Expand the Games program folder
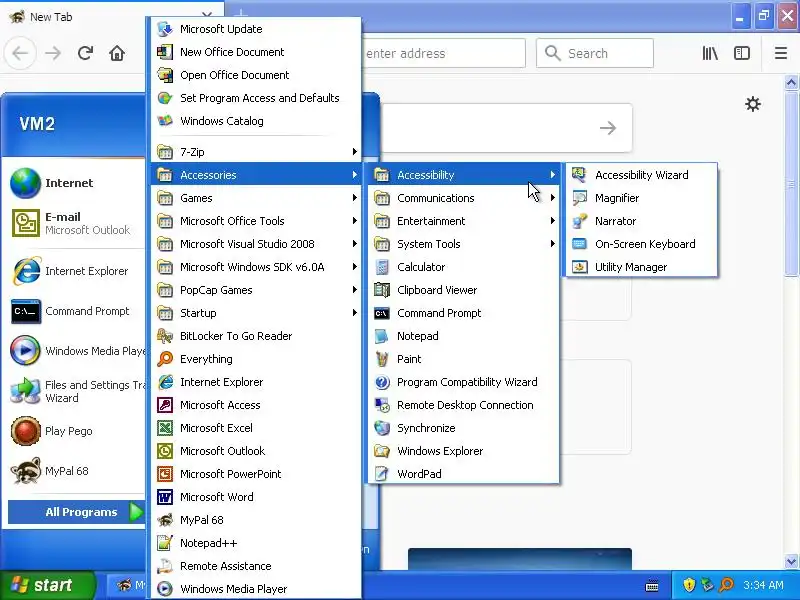The height and width of the screenshot is (600, 800). point(256,198)
